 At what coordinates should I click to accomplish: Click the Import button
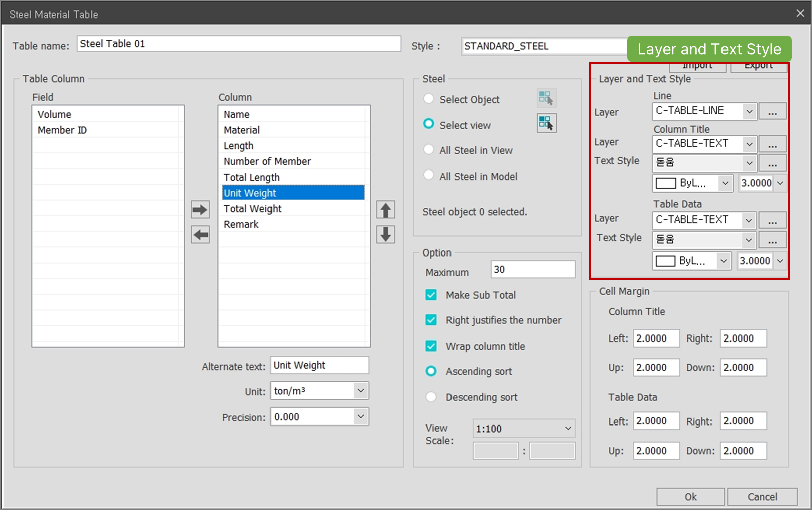[697, 67]
